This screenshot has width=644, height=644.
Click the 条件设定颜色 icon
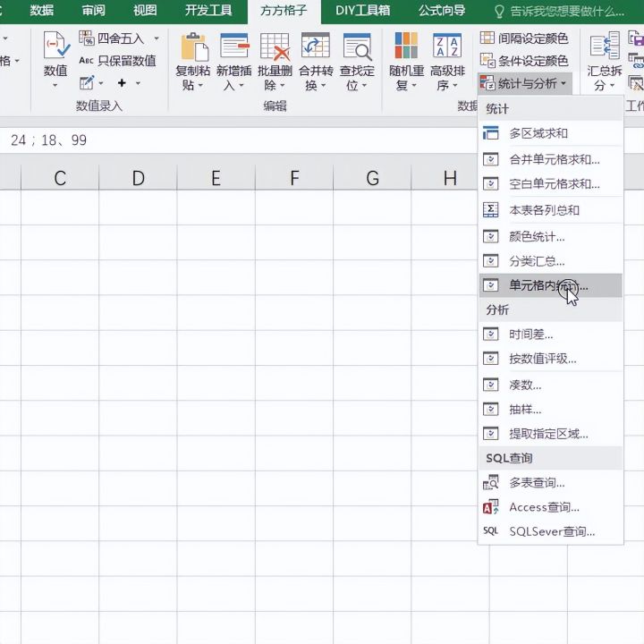click(x=487, y=61)
